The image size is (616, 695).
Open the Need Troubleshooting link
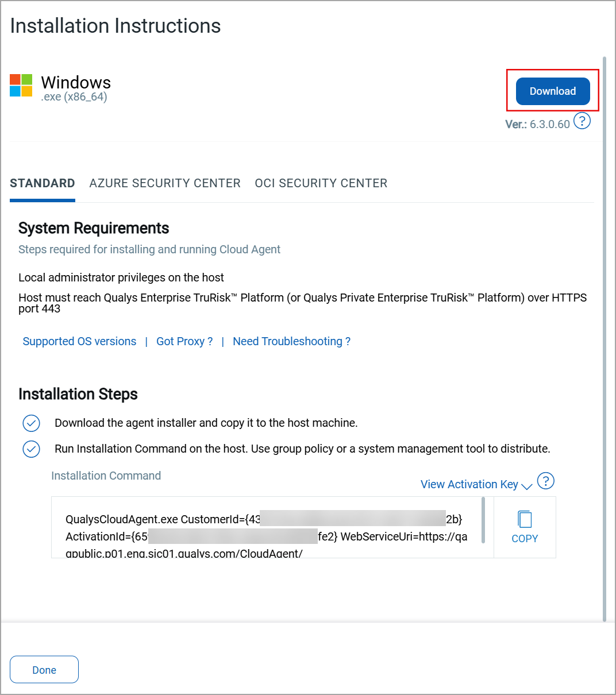pos(291,341)
